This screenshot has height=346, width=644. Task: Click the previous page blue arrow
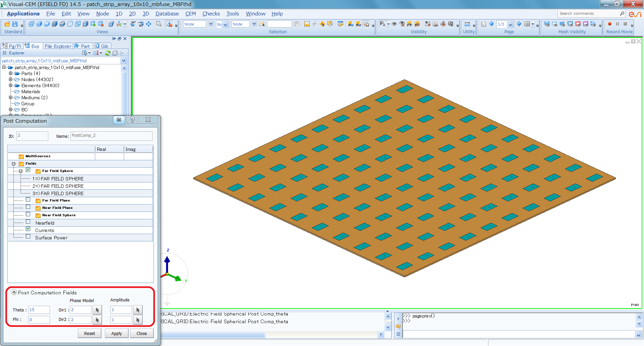point(491,24)
